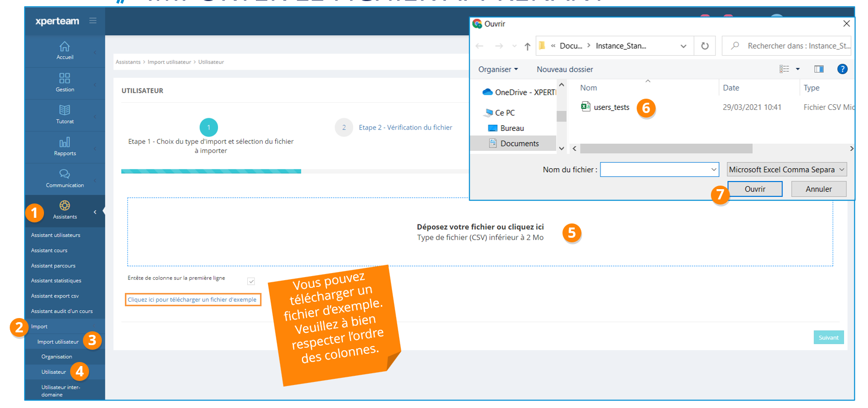Open the Gestion grid icon
This screenshot has height=408, width=868.
coord(64,78)
